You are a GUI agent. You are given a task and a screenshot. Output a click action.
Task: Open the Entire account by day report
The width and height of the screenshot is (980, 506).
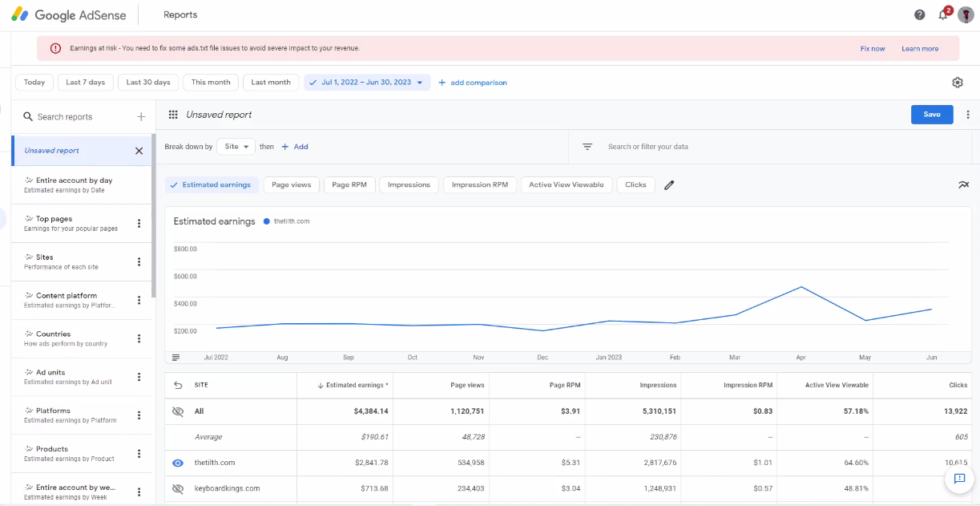[81, 185]
